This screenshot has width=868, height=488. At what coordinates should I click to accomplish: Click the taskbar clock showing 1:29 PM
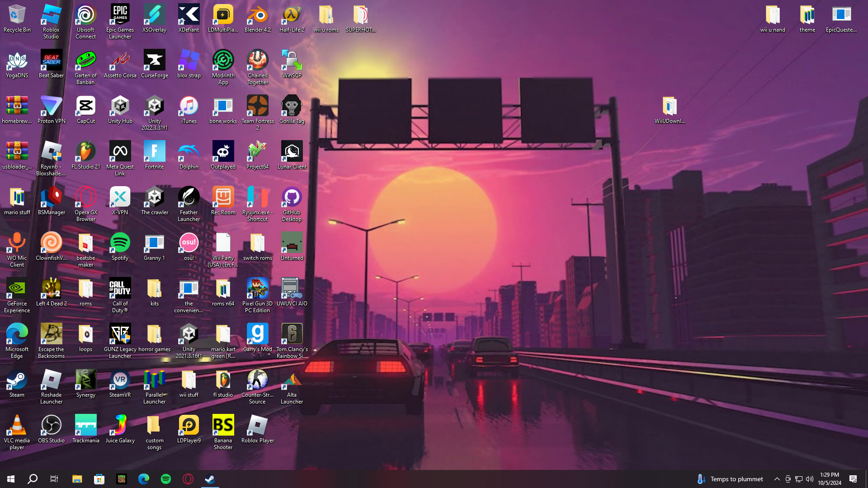coord(829,479)
